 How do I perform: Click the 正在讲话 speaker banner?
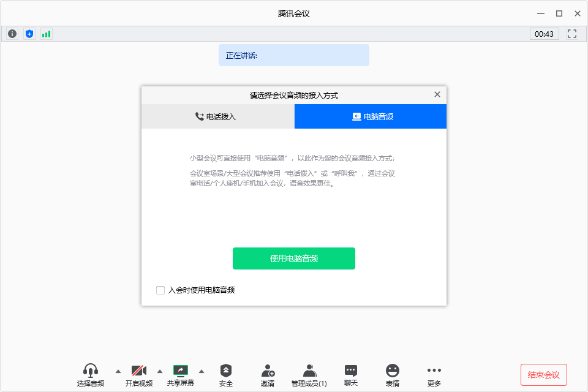294,55
